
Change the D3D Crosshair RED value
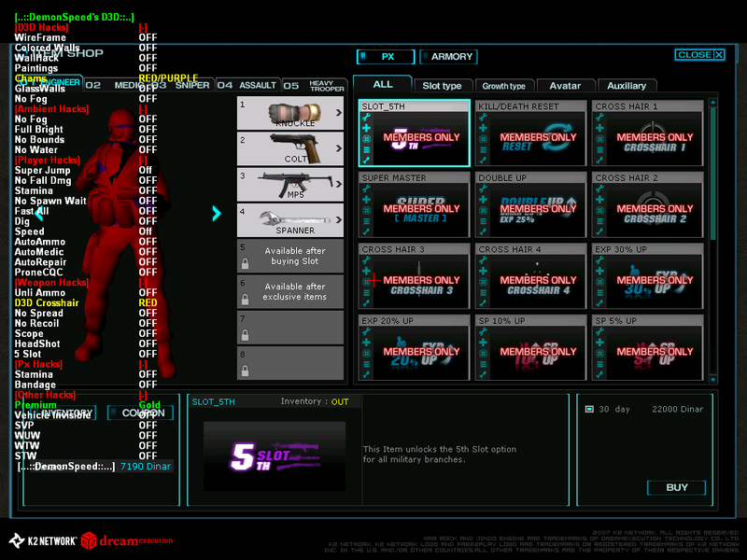[148, 302]
